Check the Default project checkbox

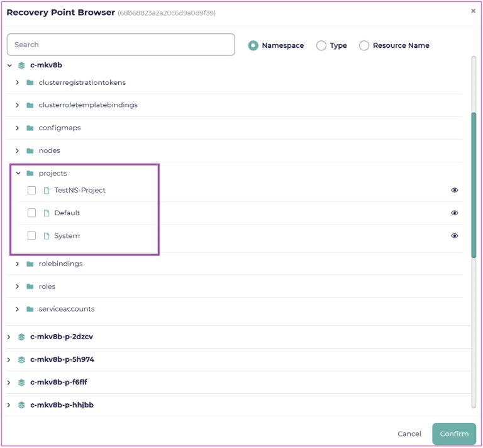click(x=31, y=213)
